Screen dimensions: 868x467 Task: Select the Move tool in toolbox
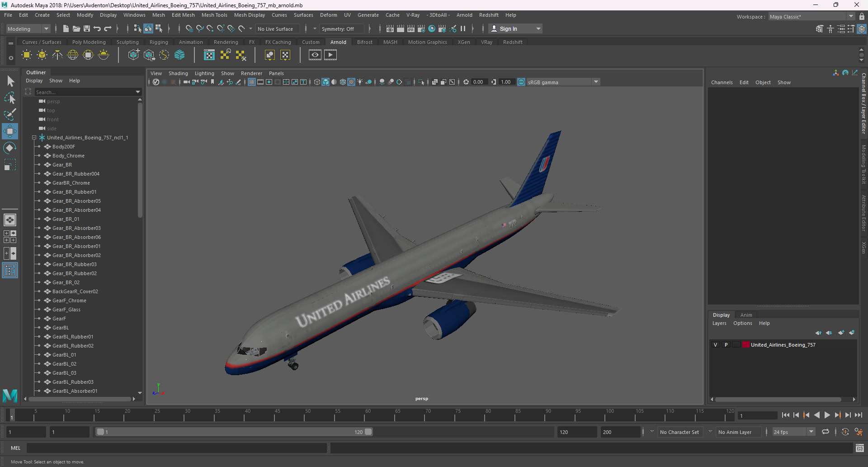[10, 131]
